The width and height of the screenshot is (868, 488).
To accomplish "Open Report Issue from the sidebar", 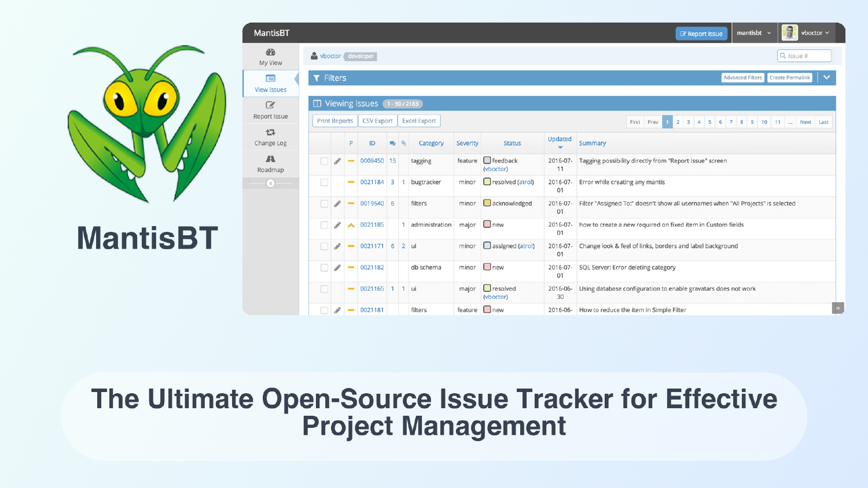I will click(270, 110).
